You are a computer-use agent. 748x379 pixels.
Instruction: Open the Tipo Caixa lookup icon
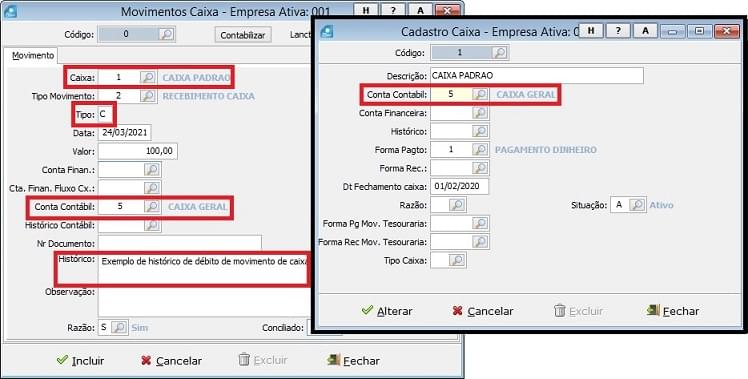(457, 260)
